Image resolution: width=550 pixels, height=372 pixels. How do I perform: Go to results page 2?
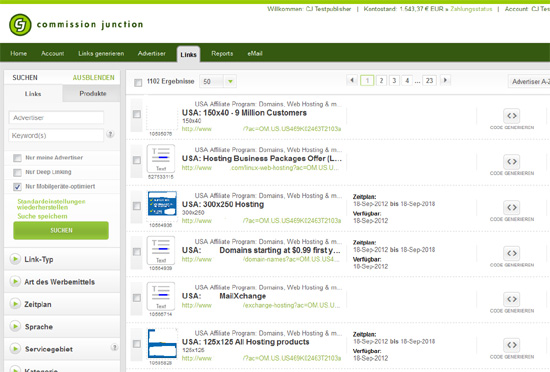(381, 81)
